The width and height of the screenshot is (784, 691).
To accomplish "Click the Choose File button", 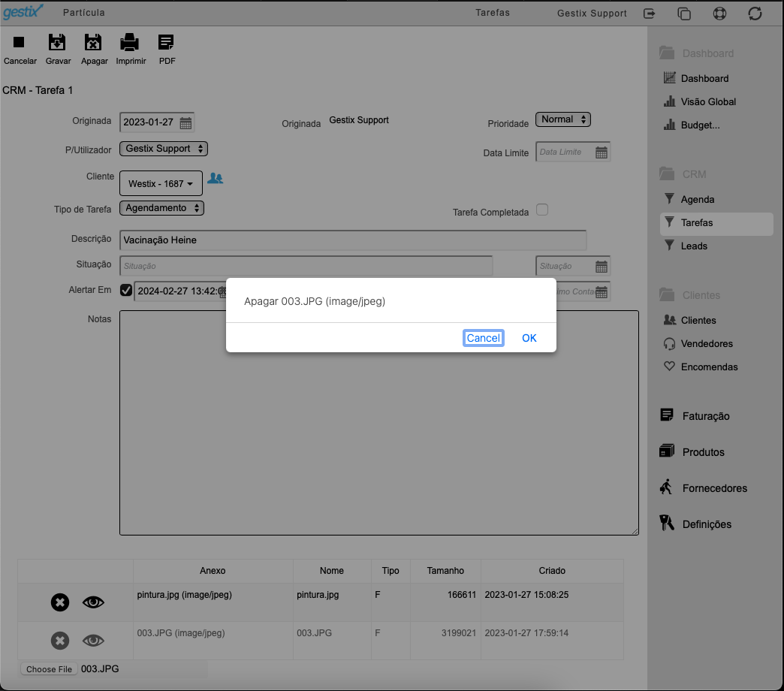I will tap(49, 669).
